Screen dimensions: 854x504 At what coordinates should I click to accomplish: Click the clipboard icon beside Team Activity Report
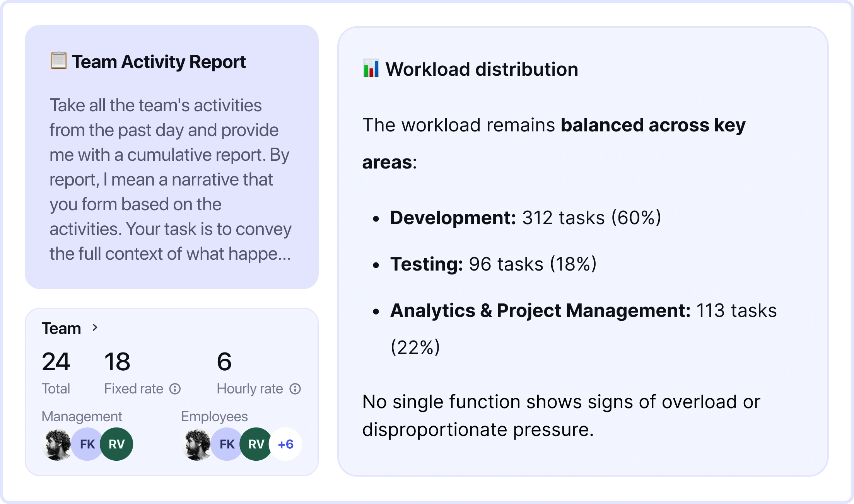click(x=58, y=61)
